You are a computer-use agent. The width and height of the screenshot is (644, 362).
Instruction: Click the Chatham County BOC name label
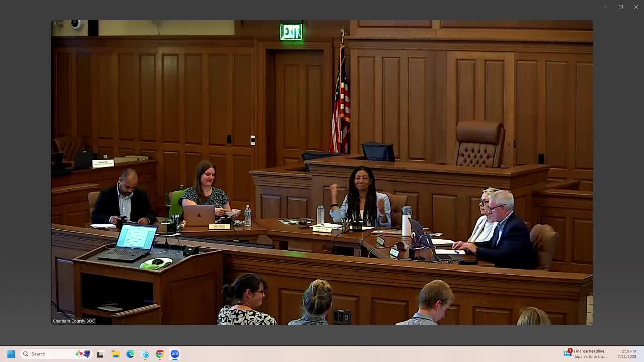[x=74, y=321]
